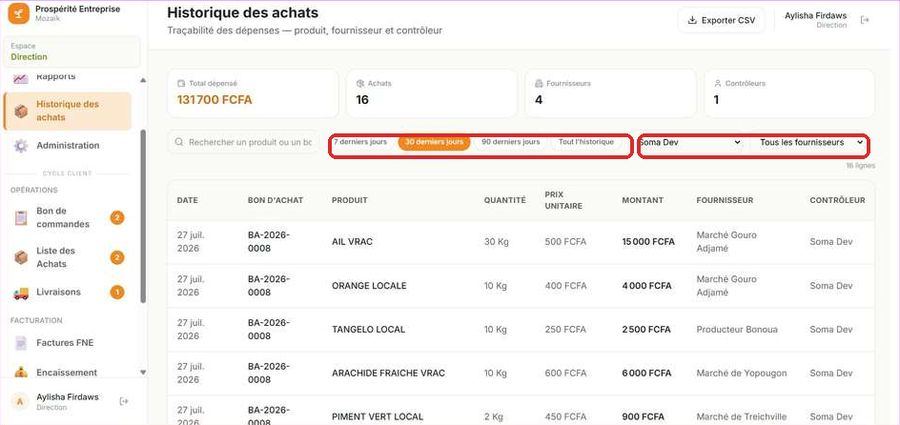
Task: Click the QUANTITÉ column header
Action: point(505,200)
